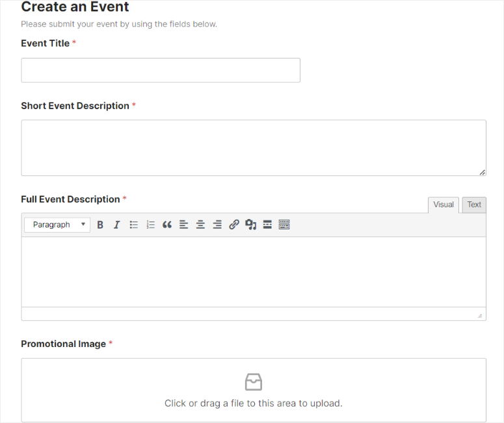Align text left in the editor
504x423 pixels.
pos(184,225)
